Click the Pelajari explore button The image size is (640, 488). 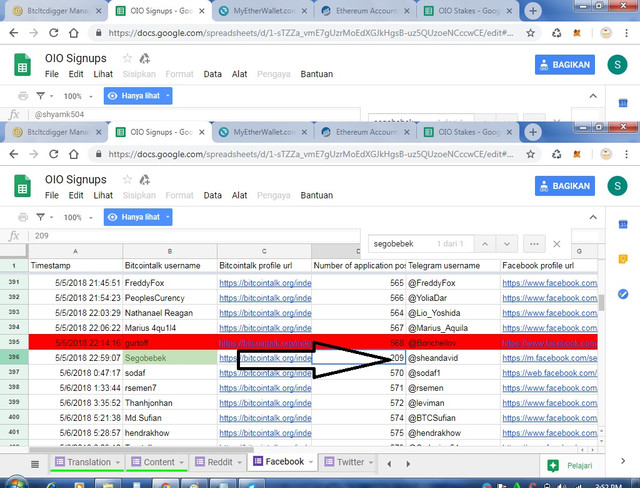[571, 466]
